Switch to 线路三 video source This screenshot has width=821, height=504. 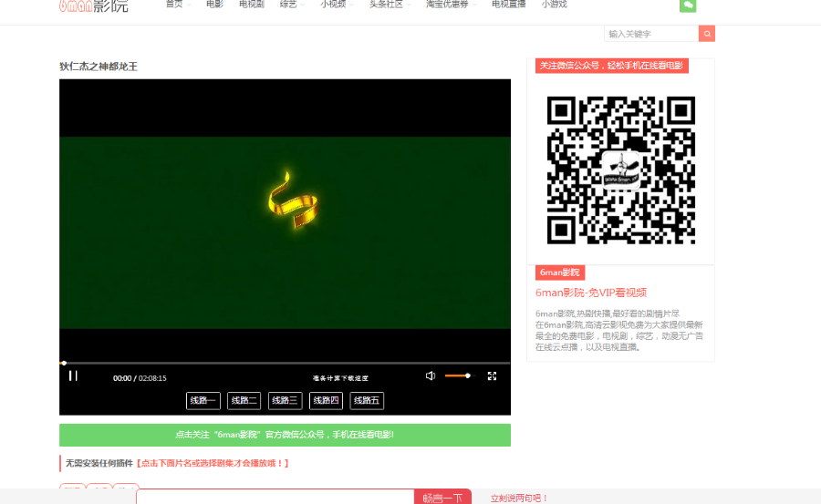coord(285,400)
